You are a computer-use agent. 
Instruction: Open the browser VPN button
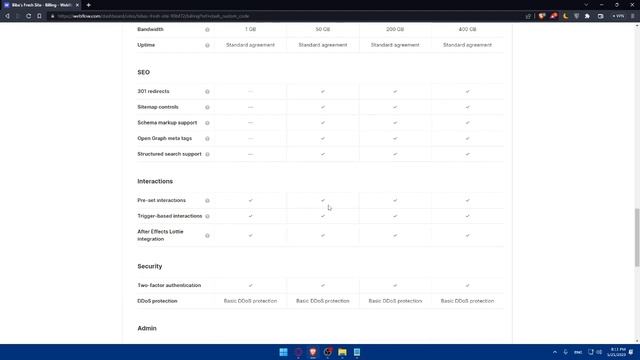(618, 16)
